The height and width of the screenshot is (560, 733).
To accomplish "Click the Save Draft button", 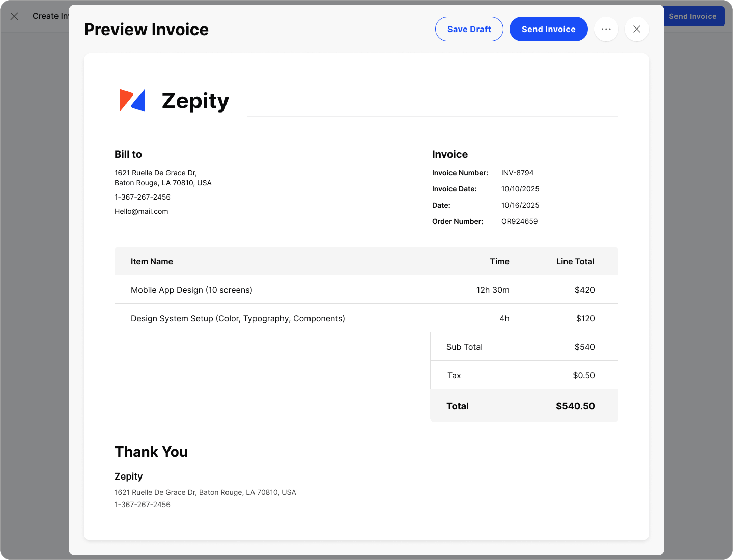I will 469,29.
